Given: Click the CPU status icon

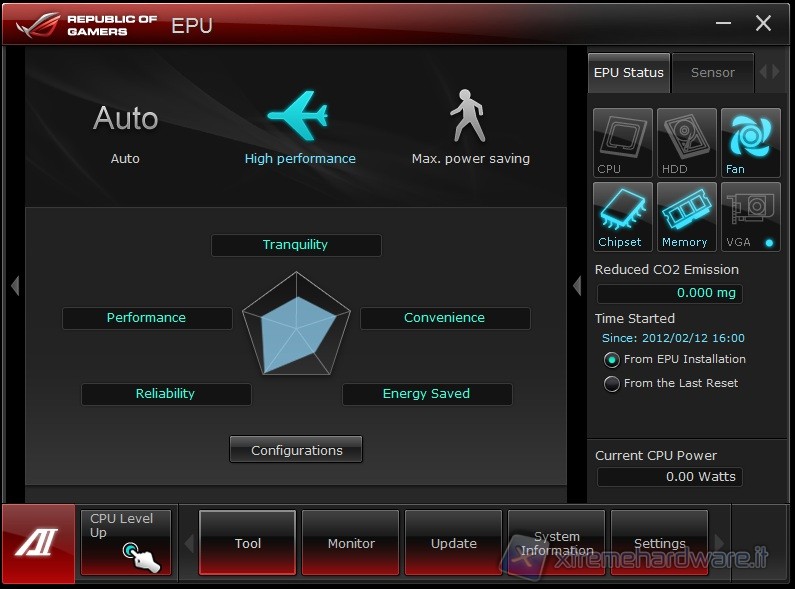Looking at the screenshot, I should pos(622,143).
